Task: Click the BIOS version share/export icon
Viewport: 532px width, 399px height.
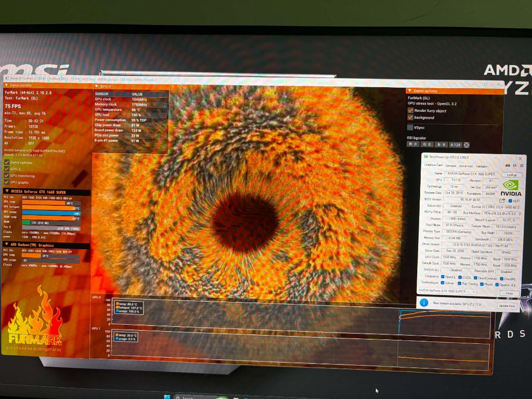Action: point(502,200)
